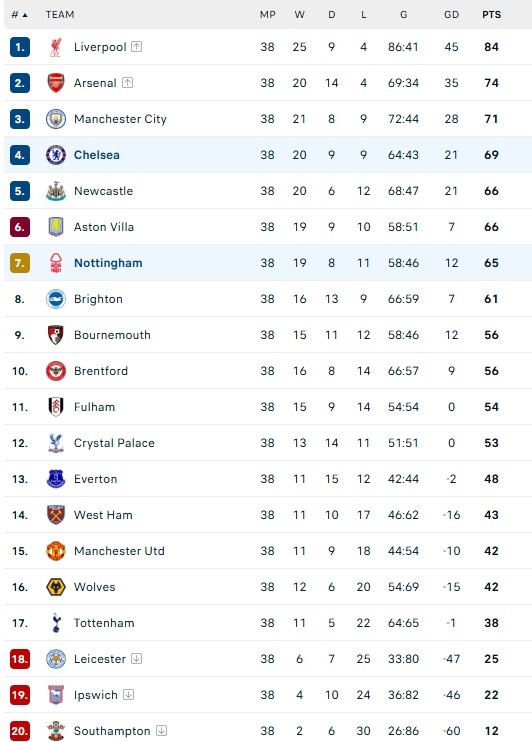Click the red position 19 badge for Ipswich
Viewport: 532px width, 742px height.
pyautogui.click(x=20, y=695)
